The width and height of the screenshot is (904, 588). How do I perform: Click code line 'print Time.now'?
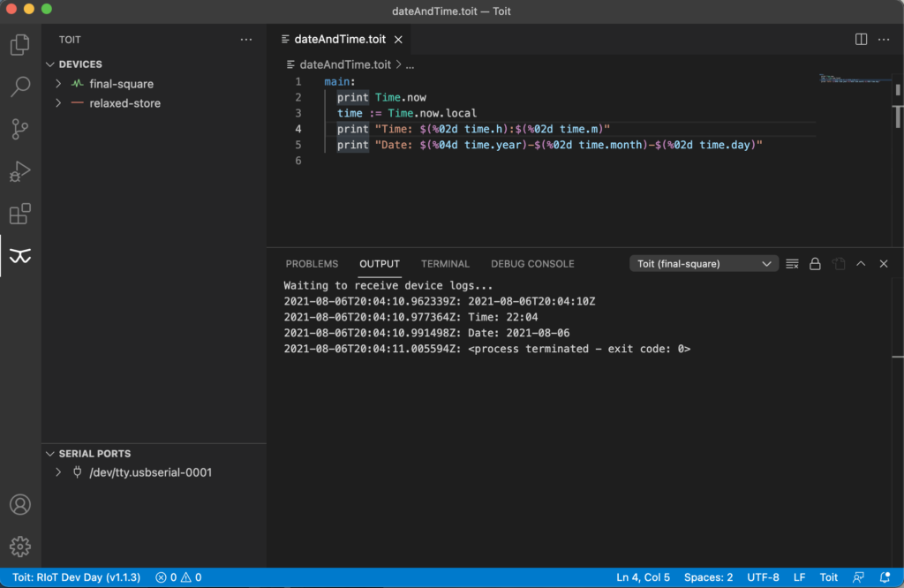pyautogui.click(x=381, y=97)
